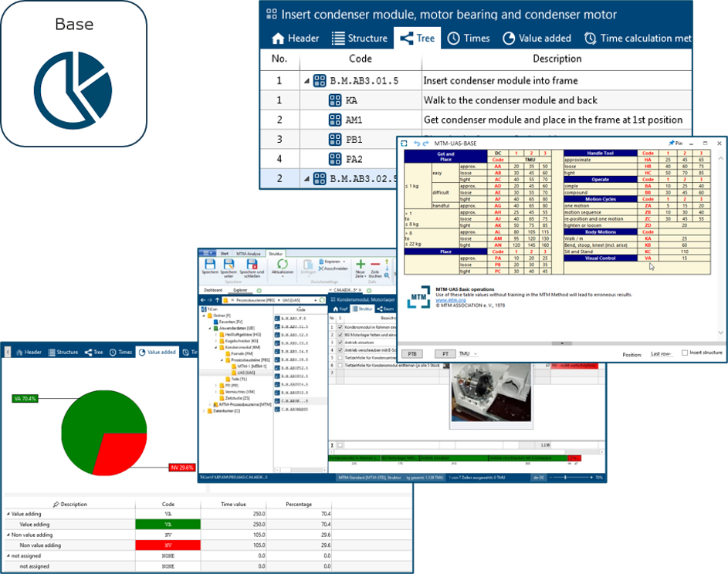Click the red minus Zeile löschen icon
728x574 pixels.
[375, 264]
